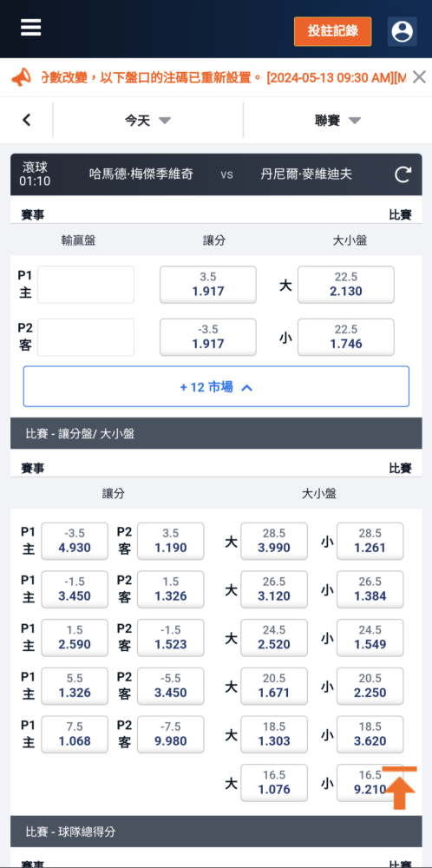Click the 投註記錄 bet history button

tap(333, 31)
